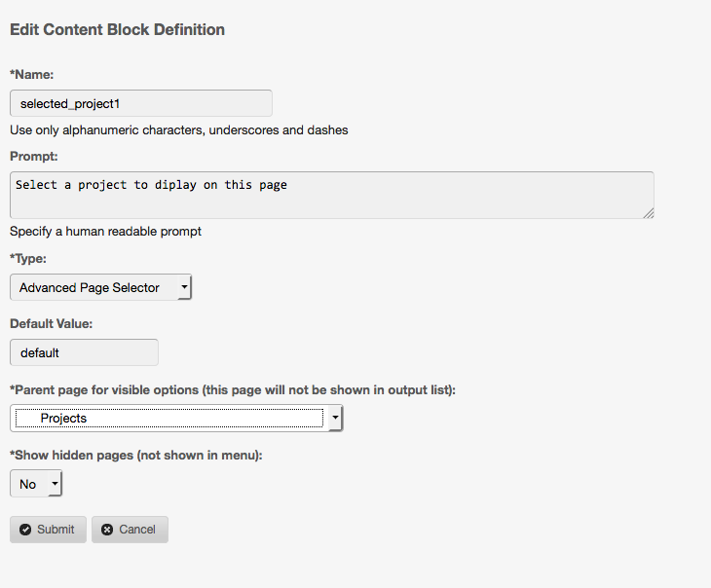Focus the Name field containing selected_project1
This screenshot has width=711, height=588.
pyautogui.click(x=140, y=103)
